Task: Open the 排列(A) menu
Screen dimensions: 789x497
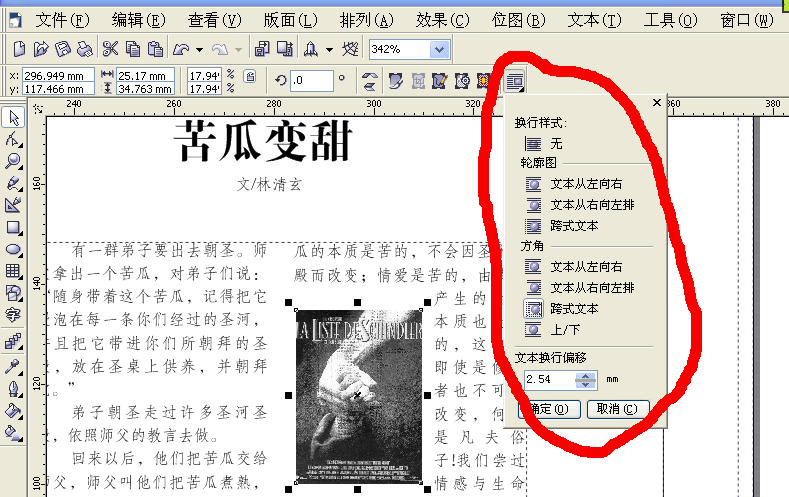Action: click(x=366, y=20)
